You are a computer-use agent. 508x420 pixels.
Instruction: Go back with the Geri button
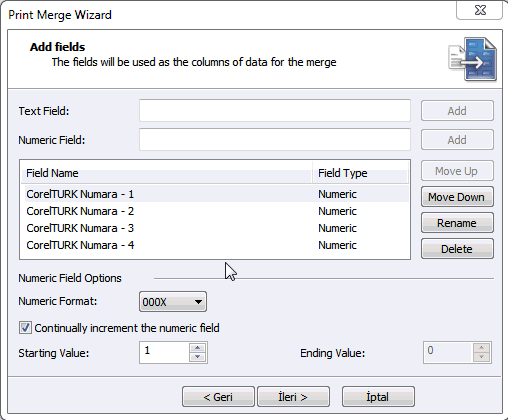point(218,397)
